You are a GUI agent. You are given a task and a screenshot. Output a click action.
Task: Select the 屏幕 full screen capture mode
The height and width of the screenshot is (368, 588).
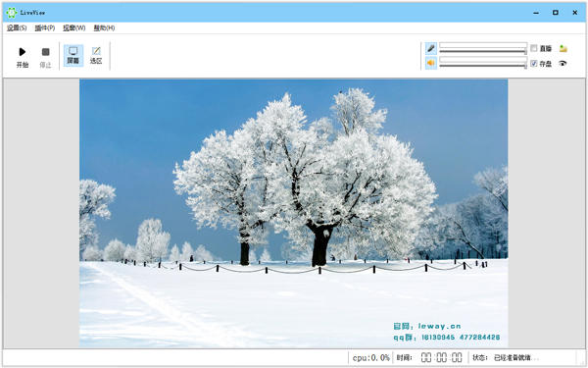(73, 56)
